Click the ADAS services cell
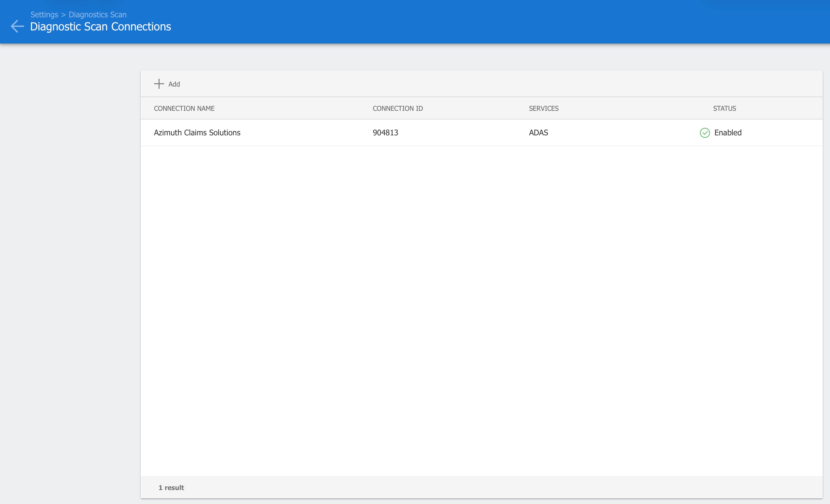The width and height of the screenshot is (830, 504). pyautogui.click(x=538, y=133)
